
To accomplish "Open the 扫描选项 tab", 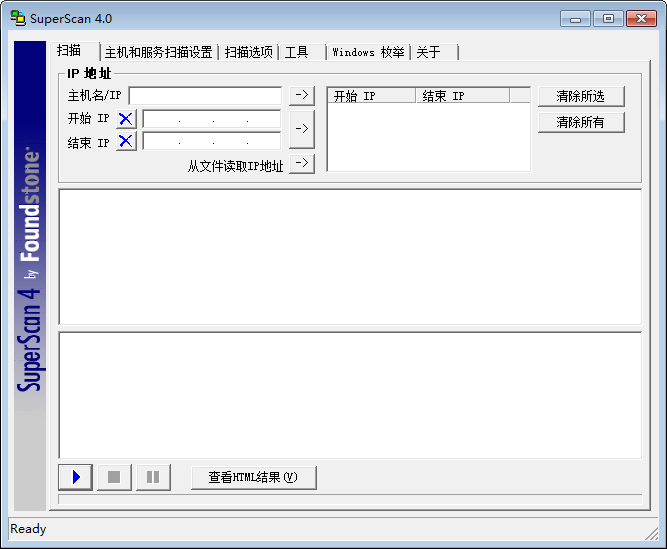I will point(248,52).
